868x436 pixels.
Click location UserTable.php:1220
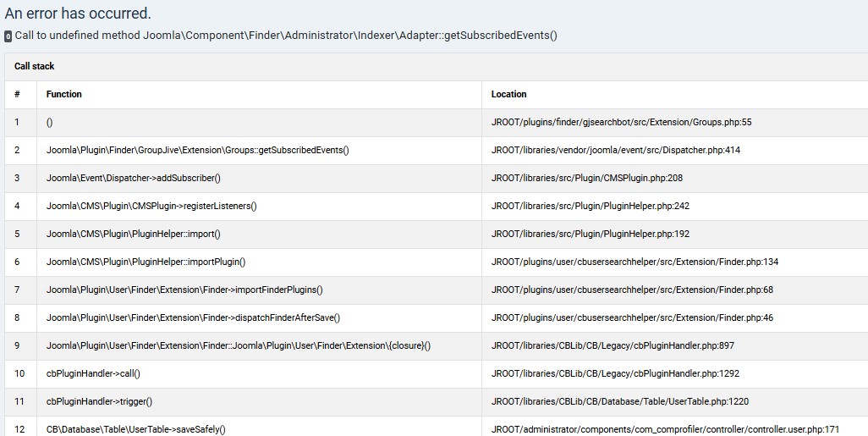pyautogui.click(x=620, y=401)
